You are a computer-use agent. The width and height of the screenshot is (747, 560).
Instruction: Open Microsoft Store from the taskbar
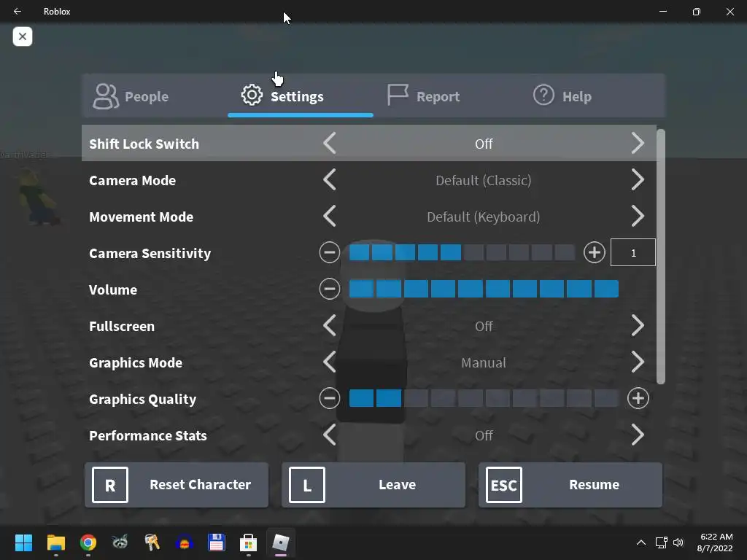click(248, 542)
